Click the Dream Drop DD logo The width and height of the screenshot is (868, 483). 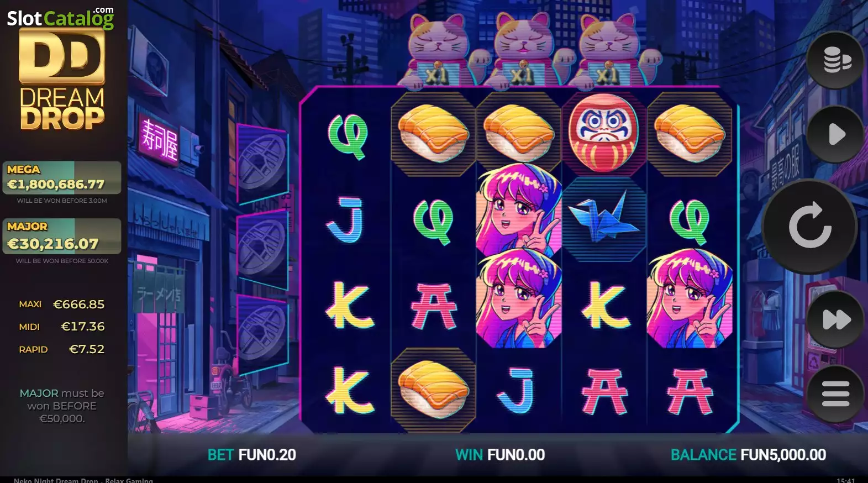(62, 81)
